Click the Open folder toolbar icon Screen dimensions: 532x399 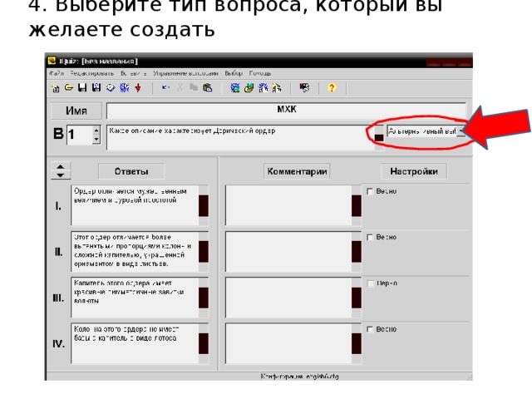[x=69, y=88]
